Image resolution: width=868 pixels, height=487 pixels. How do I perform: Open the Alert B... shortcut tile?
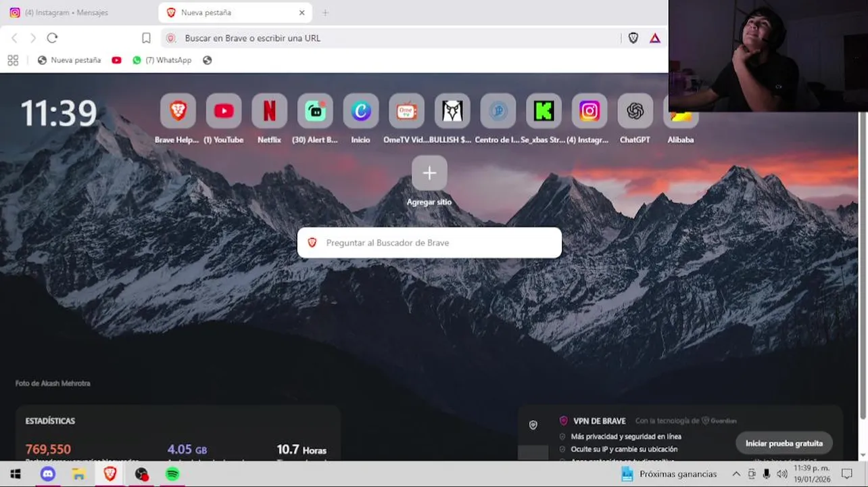(315, 111)
